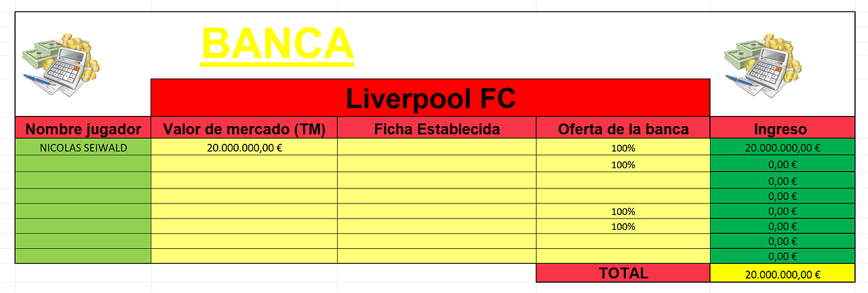Viewport: 868px width, 293px height.
Task: Click the left calculator money icon
Action: click(60, 64)
